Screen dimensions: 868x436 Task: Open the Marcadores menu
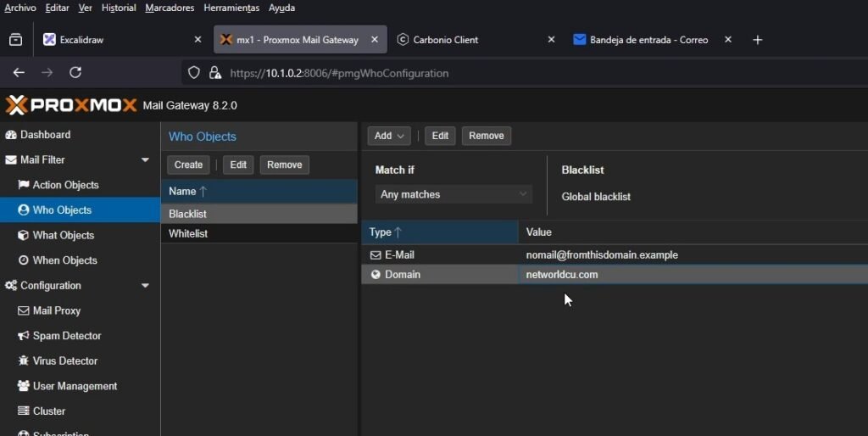[170, 8]
